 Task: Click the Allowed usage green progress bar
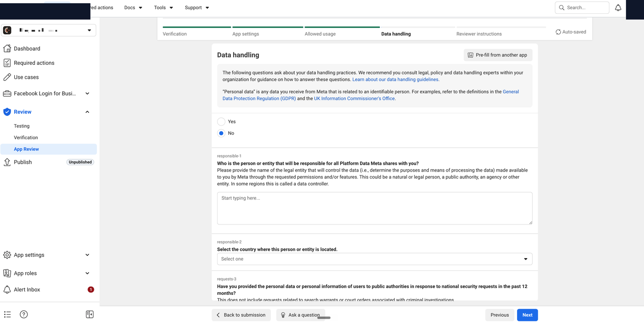tap(342, 27)
